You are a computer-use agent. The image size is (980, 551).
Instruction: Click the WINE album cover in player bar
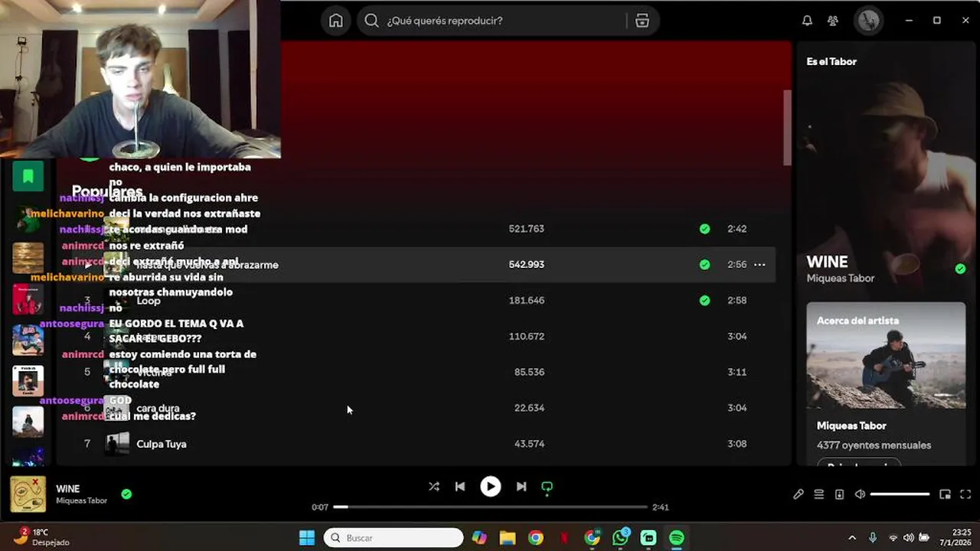point(28,494)
